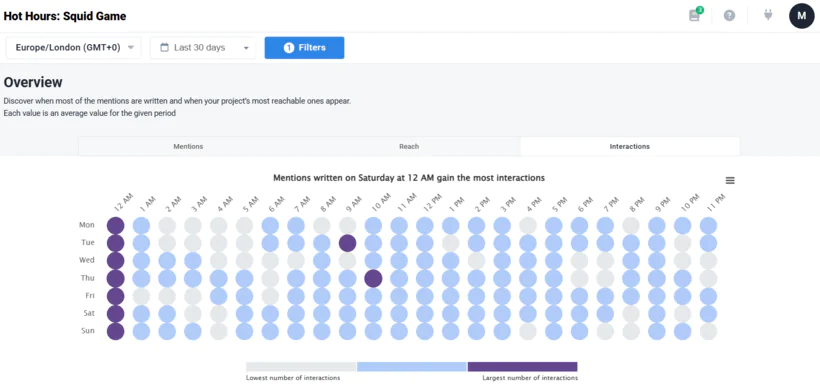Click the Sat row label

click(x=89, y=314)
